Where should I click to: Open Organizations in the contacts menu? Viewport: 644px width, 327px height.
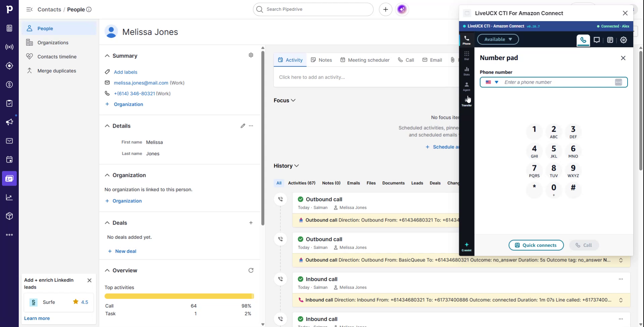pos(59,43)
